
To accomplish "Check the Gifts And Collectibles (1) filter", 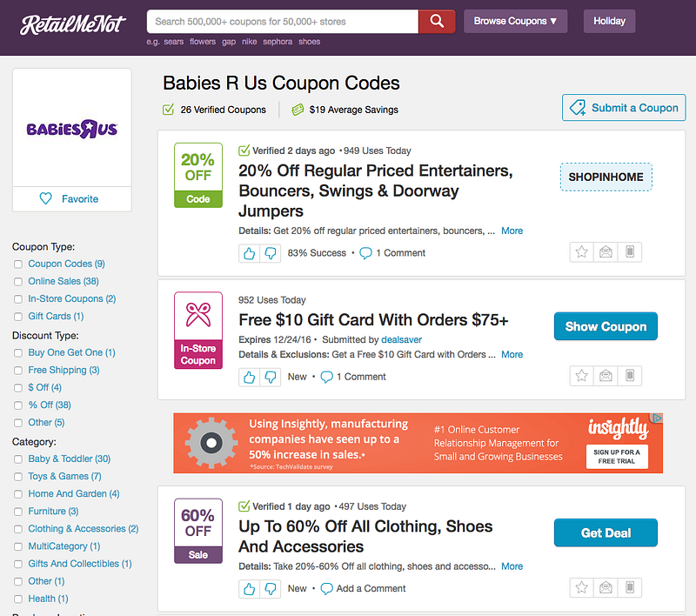I will coord(18,564).
